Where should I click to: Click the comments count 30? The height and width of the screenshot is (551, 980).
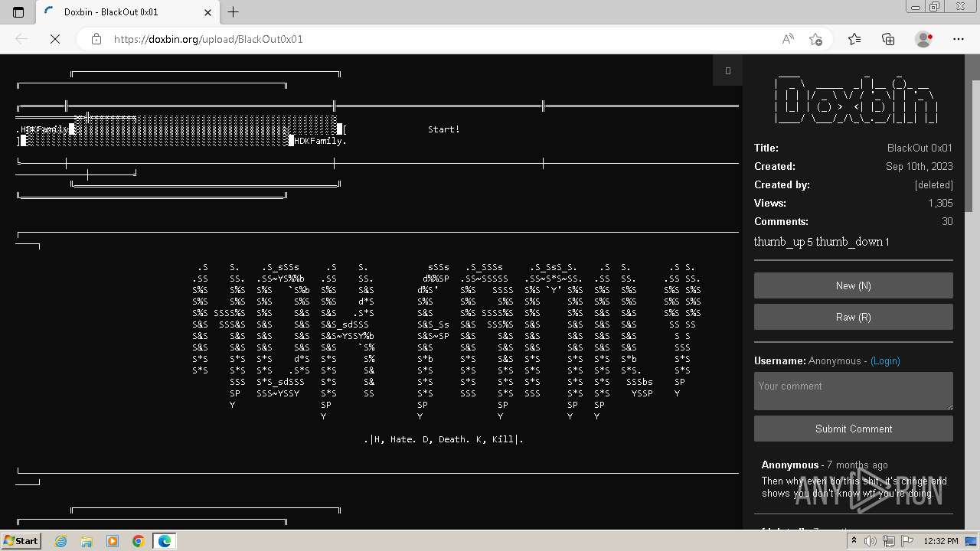pos(947,221)
